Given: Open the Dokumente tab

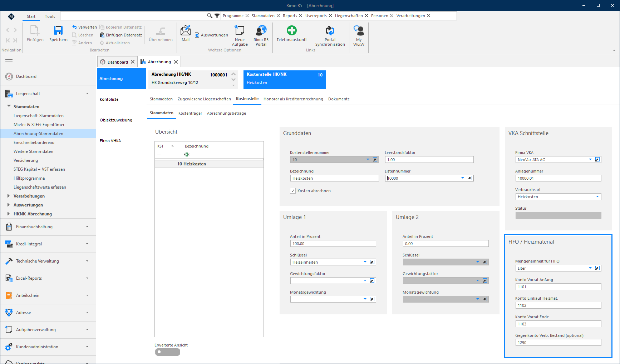Looking at the screenshot, I should coord(339,99).
